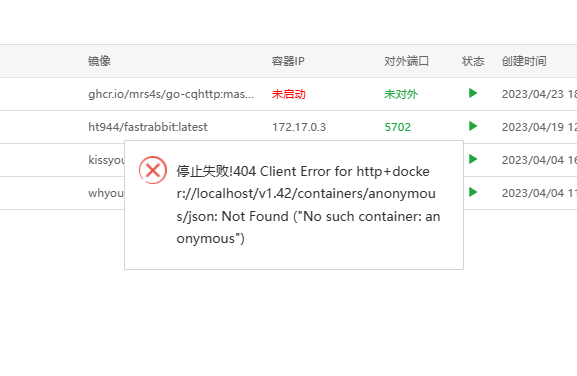
Task: Toggle the play status icon in the kissyou row
Action: click(473, 159)
